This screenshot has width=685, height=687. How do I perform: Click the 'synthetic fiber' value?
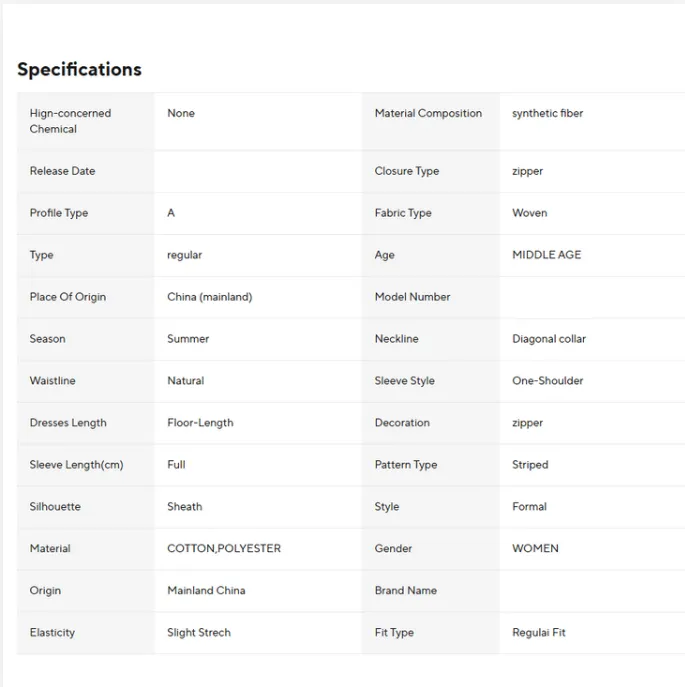(547, 113)
